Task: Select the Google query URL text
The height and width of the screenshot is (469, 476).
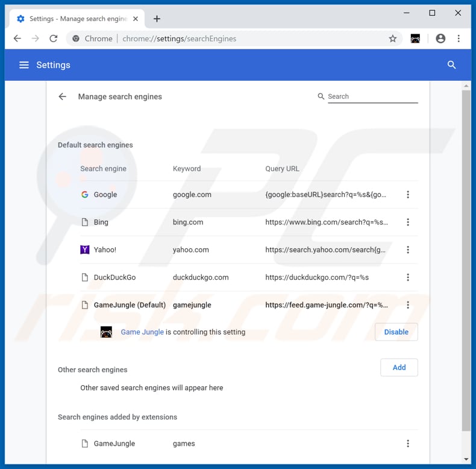Action: pyautogui.click(x=326, y=194)
